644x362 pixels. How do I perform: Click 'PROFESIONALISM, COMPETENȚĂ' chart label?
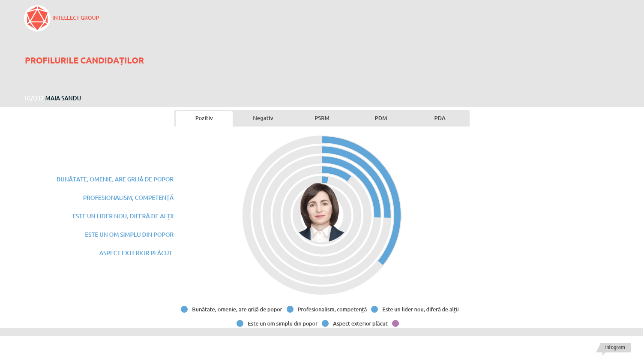[x=128, y=198]
